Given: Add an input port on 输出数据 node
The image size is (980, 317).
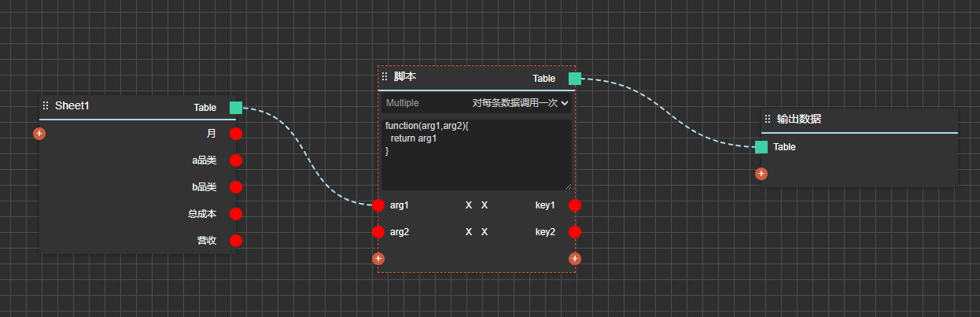Looking at the screenshot, I should 761,174.
